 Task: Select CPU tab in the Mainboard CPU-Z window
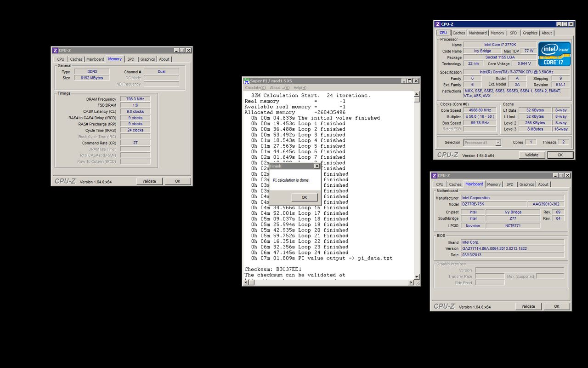tap(440, 184)
